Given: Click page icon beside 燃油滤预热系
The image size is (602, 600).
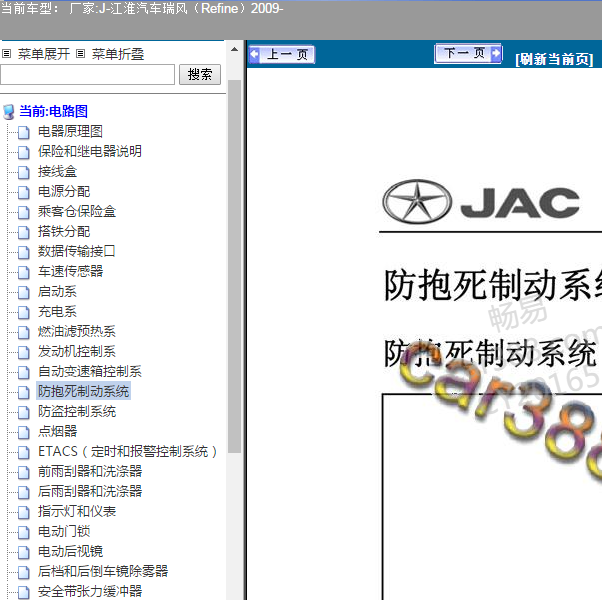Looking at the screenshot, I should [24, 332].
